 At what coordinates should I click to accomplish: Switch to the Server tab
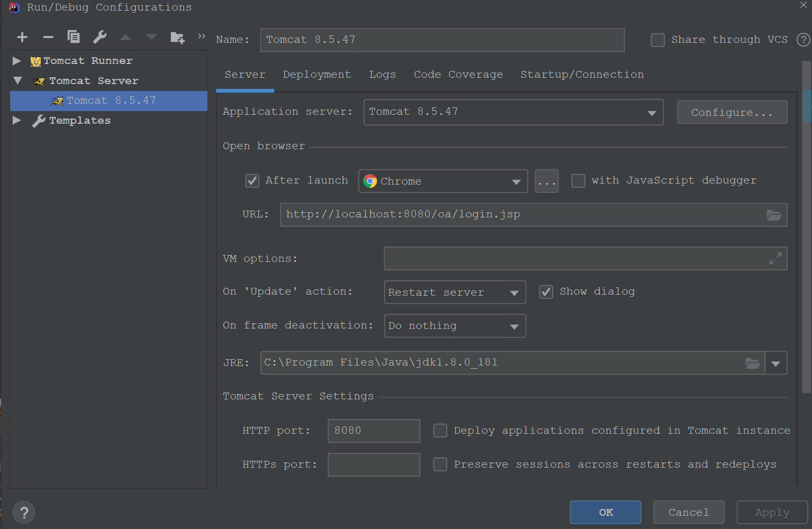click(245, 75)
